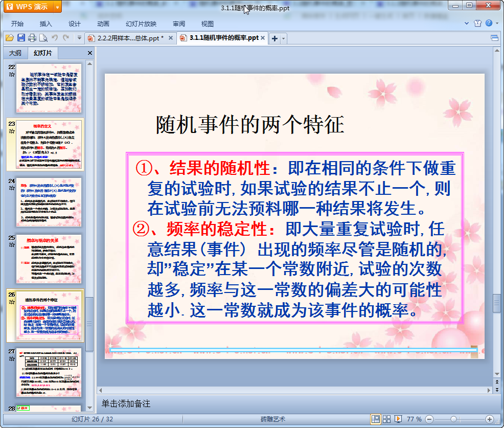Image resolution: width=504 pixels, height=428 pixels.
Task: Click the Print icon in the toolbar
Action: coord(32,38)
